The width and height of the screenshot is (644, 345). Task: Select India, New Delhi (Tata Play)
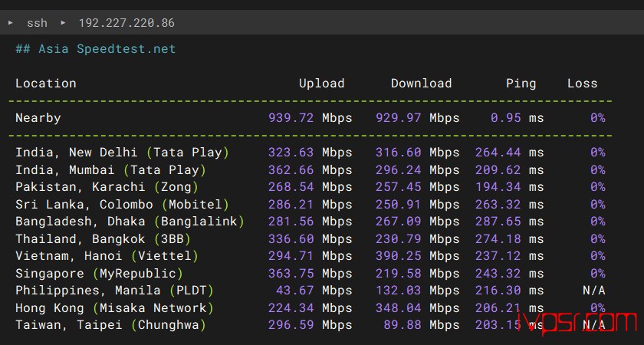[122, 153]
